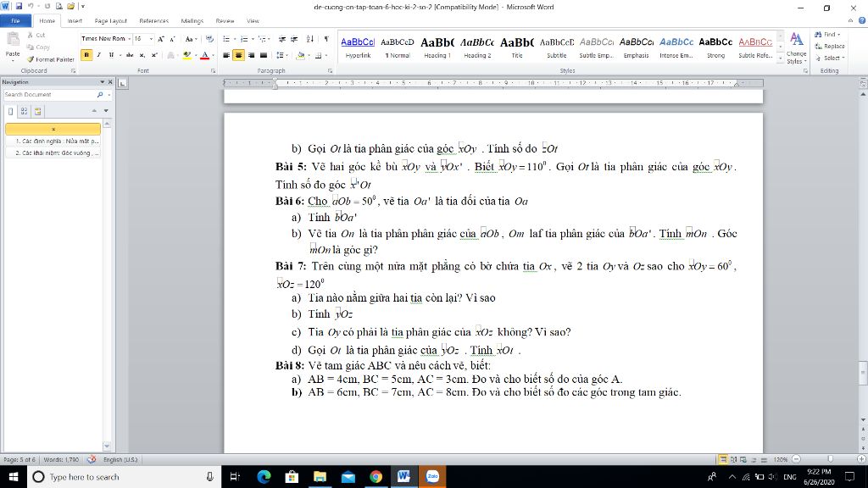Open the font size dropdown
This screenshot has height=488, width=868.
(151, 39)
